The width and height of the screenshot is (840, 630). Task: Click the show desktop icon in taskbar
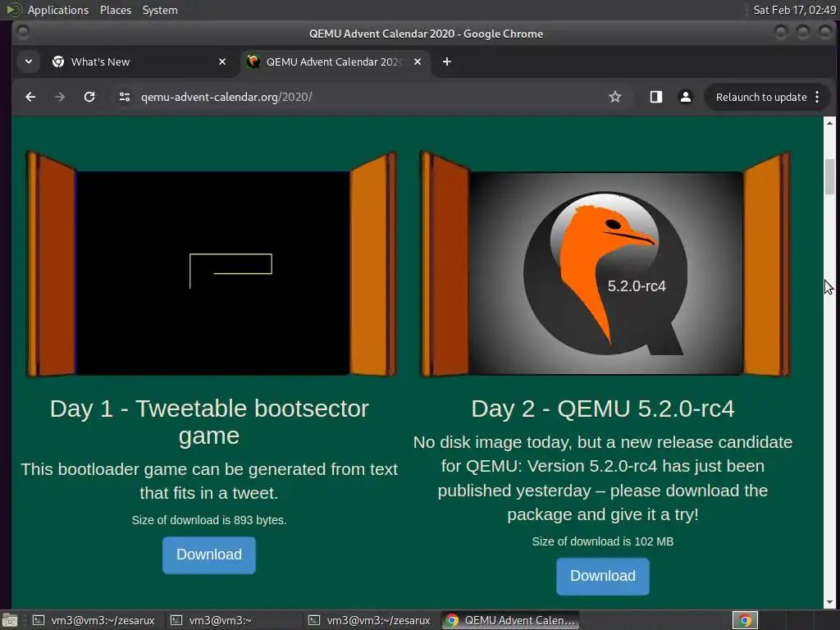10,620
